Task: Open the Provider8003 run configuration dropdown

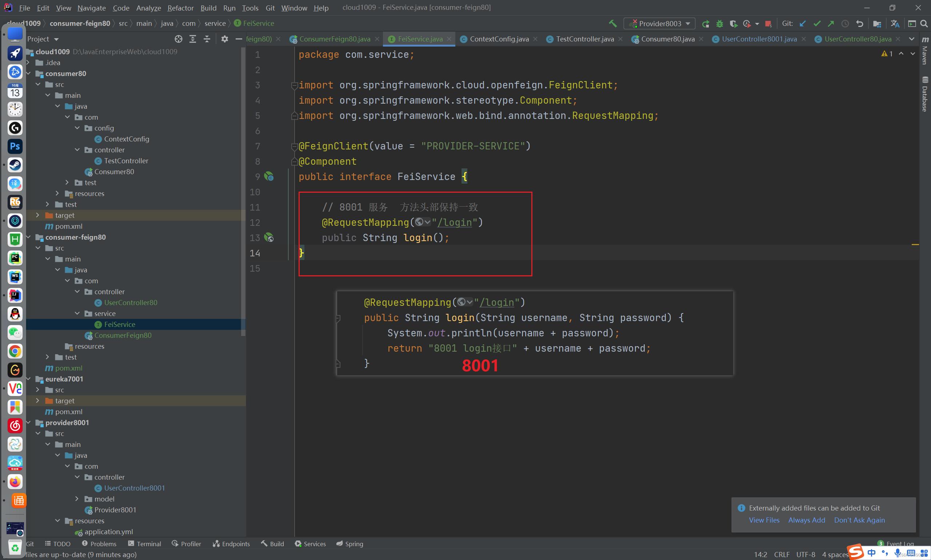Action: pos(660,23)
